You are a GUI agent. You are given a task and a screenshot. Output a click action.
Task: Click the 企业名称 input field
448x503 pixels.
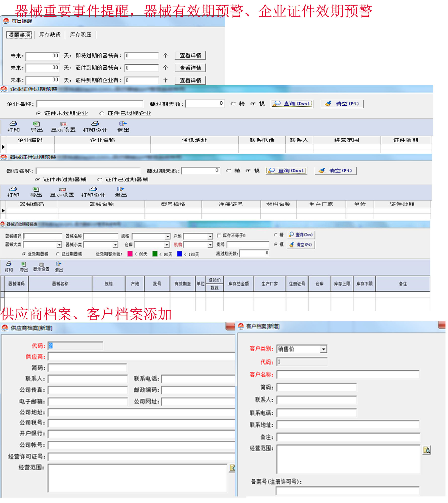90,104
